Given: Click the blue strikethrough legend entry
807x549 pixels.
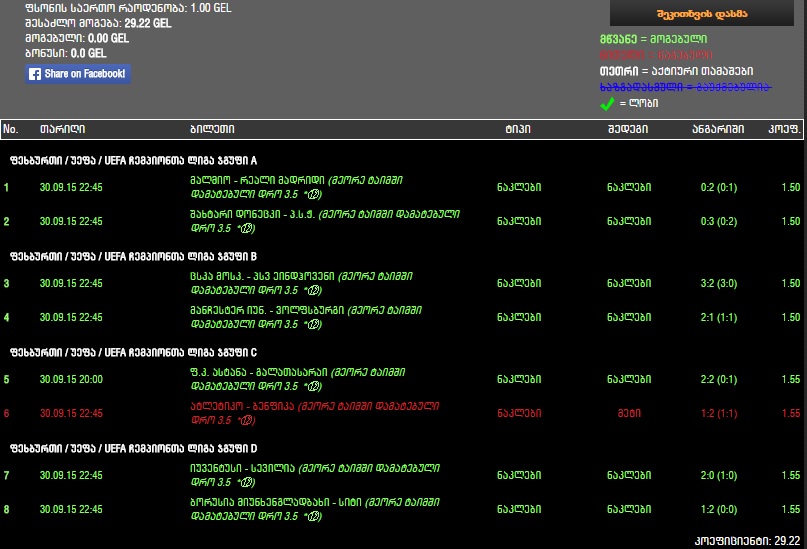Looking at the screenshot, I should point(685,87).
